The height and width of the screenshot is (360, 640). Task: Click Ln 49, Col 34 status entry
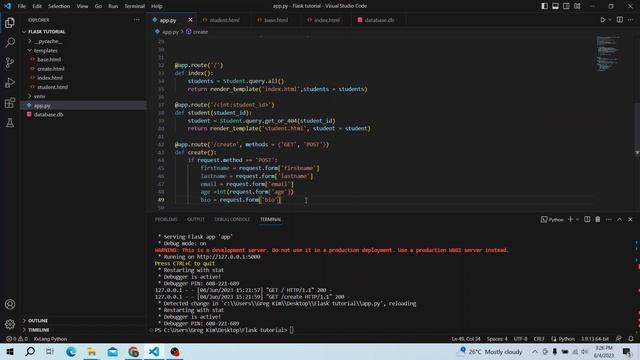466,338
